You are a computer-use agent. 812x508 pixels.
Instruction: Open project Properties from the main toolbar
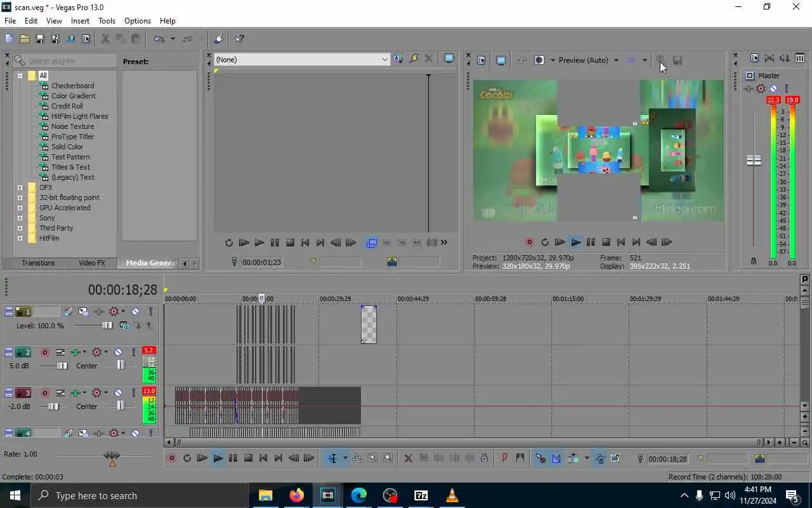pos(86,39)
